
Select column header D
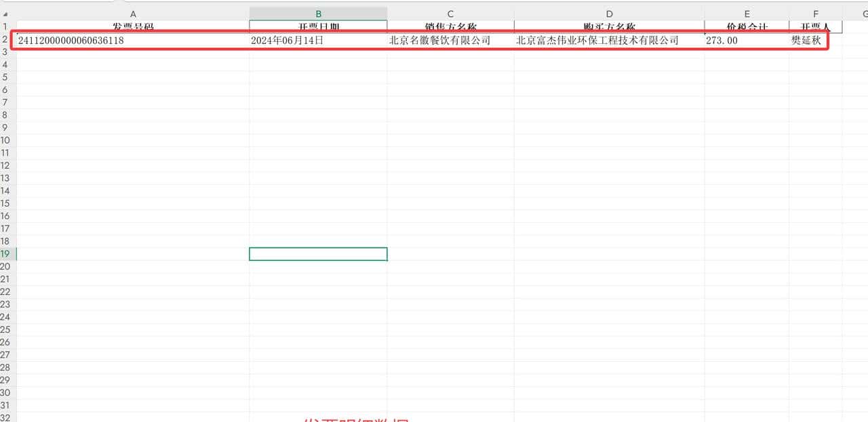[609, 13]
